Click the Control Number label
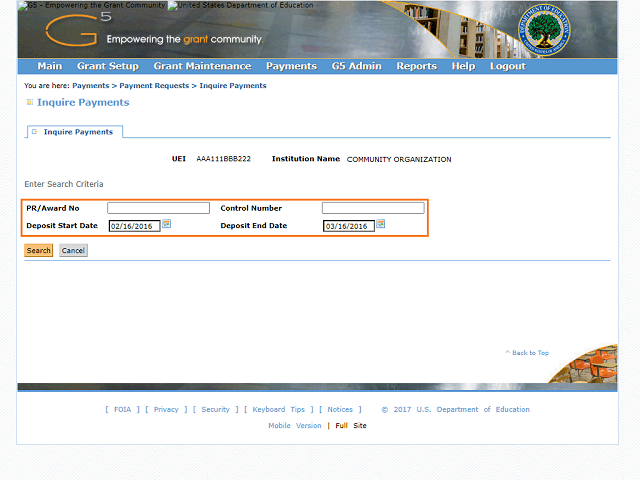 [251, 208]
